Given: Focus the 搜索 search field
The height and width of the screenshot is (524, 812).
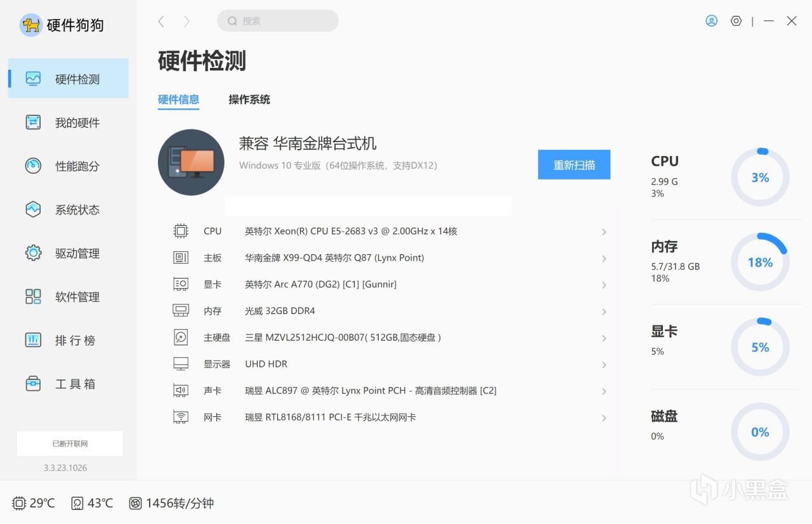Looking at the screenshot, I should (x=278, y=21).
